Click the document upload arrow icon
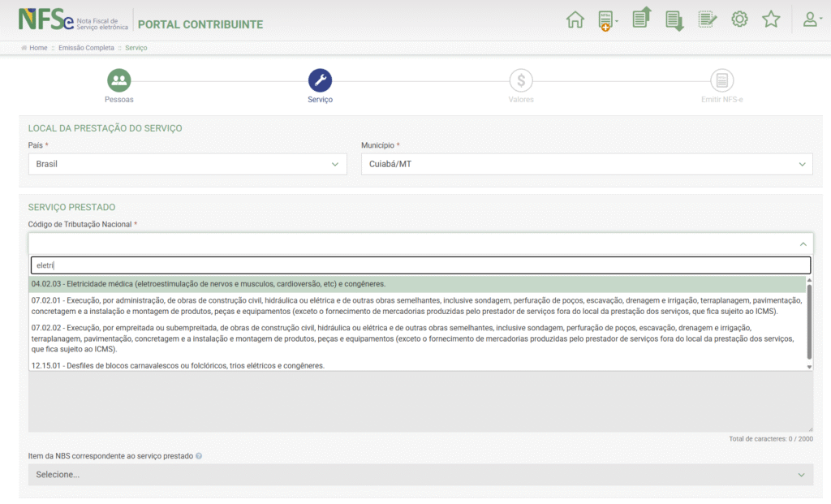The image size is (831, 504). [641, 19]
